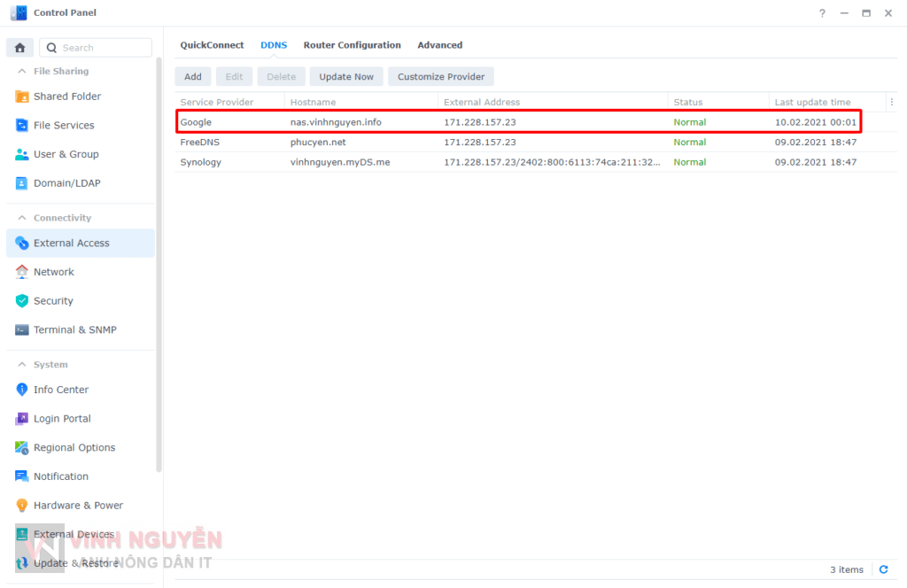Screen dimensions: 907x588
Task: Open the Advanced tab
Action: click(x=439, y=45)
